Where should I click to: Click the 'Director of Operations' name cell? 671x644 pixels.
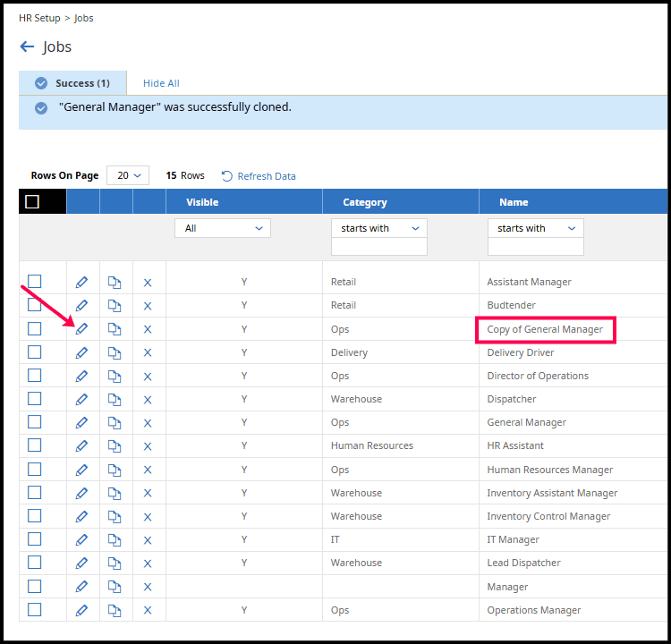(538, 376)
